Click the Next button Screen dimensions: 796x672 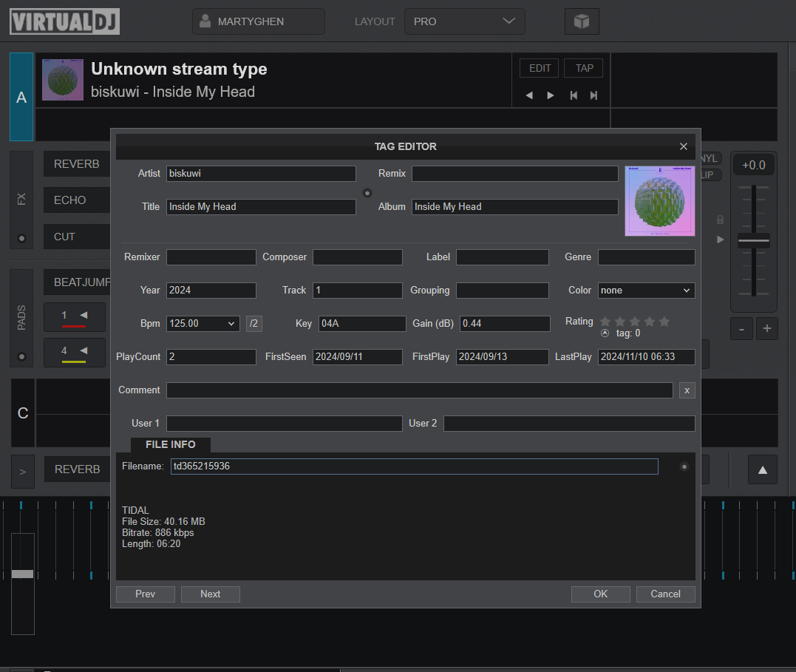pos(210,594)
